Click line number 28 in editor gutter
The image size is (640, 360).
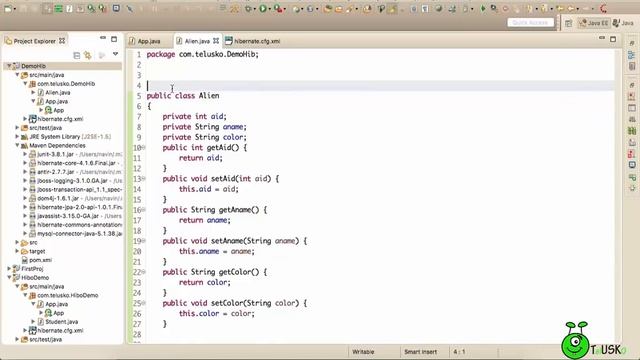click(x=137, y=334)
